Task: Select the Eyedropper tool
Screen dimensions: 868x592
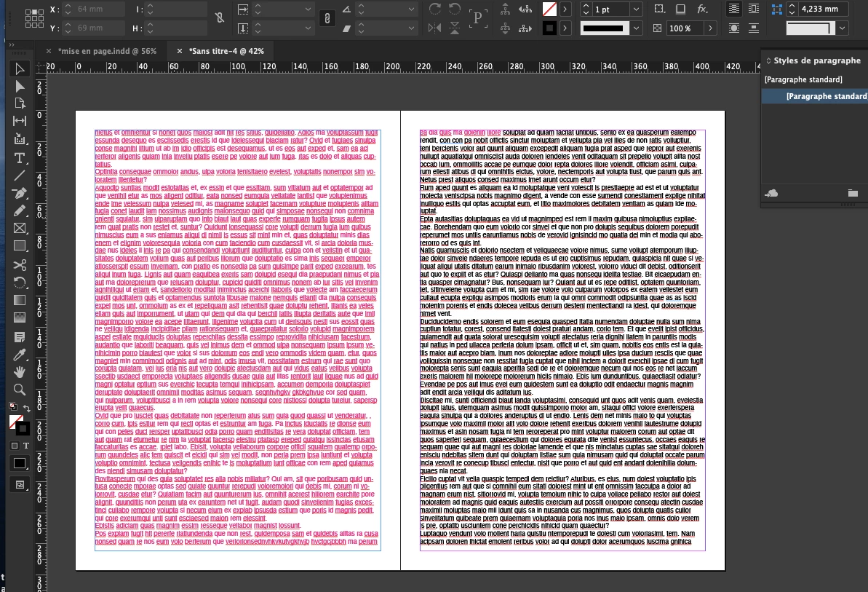Action: (x=20, y=355)
